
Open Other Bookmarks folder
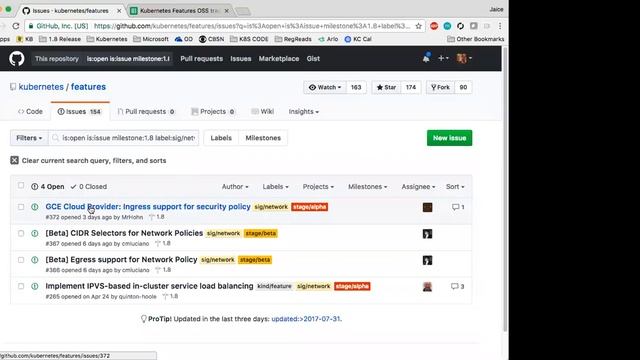pyautogui.click(x=476, y=39)
